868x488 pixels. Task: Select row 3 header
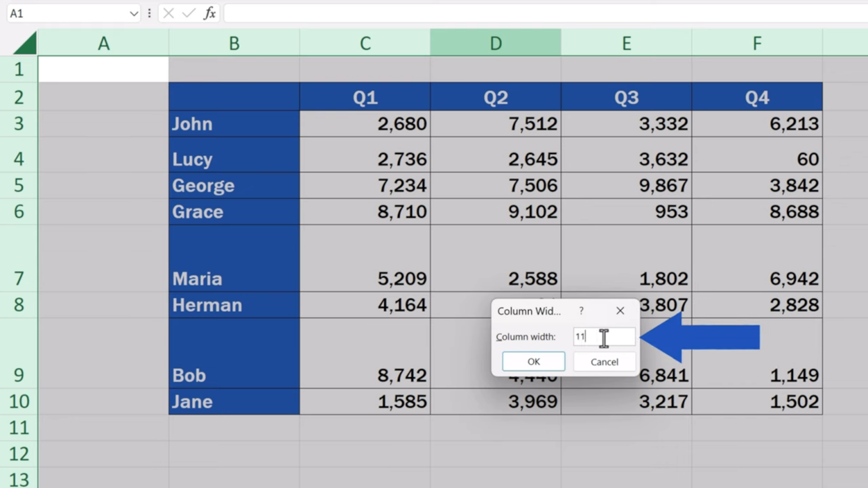tap(19, 124)
